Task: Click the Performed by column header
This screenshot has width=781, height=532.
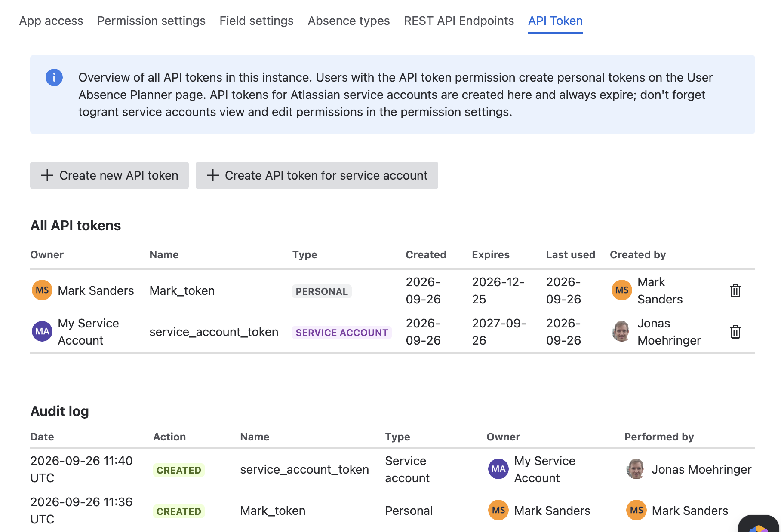Action: click(659, 437)
